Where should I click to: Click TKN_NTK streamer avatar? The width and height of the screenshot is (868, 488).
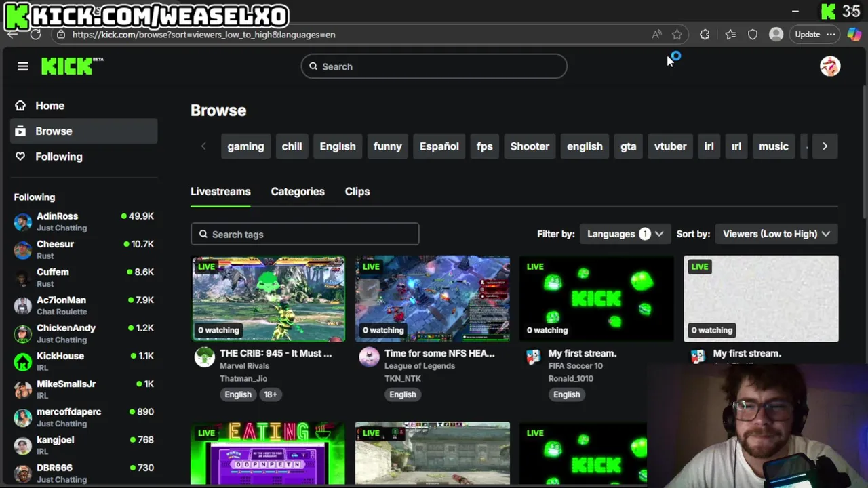click(369, 357)
